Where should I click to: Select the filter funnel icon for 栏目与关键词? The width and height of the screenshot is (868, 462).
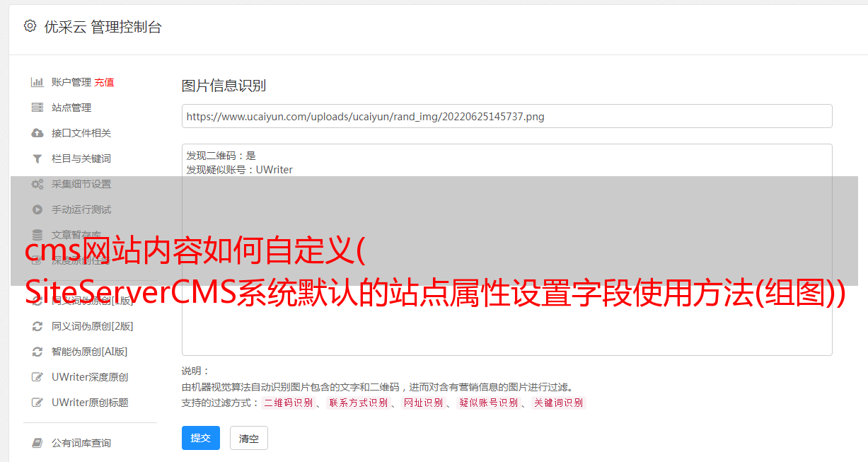point(37,158)
